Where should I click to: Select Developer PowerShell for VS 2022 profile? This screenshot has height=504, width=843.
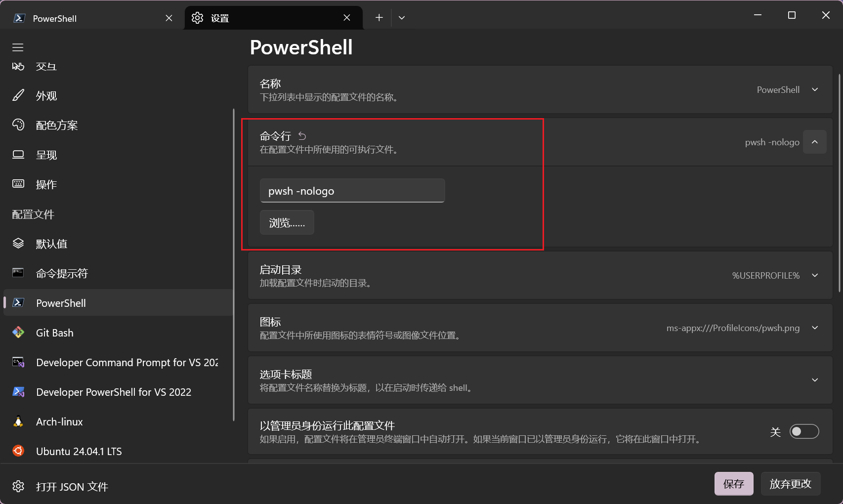118,392
